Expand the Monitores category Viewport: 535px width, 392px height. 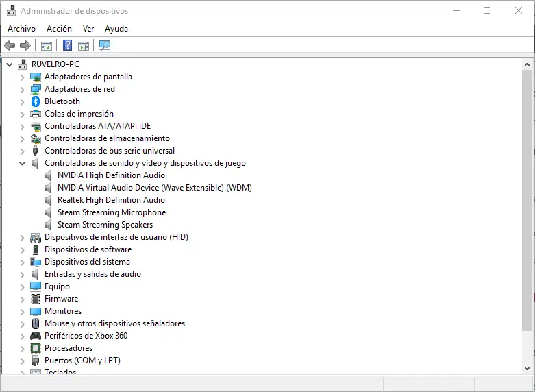coord(22,311)
